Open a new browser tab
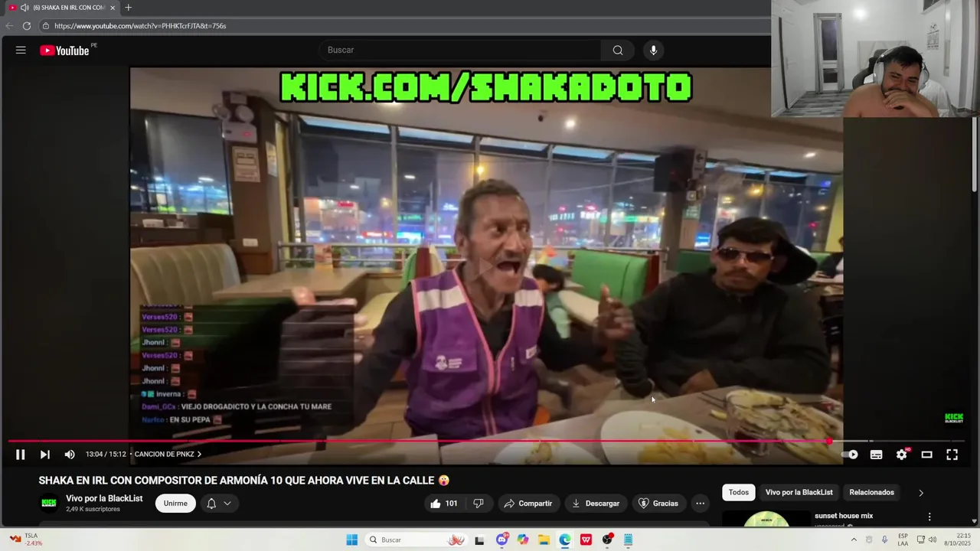The width and height of the screenshot is (980, 551). pos(128,8)
